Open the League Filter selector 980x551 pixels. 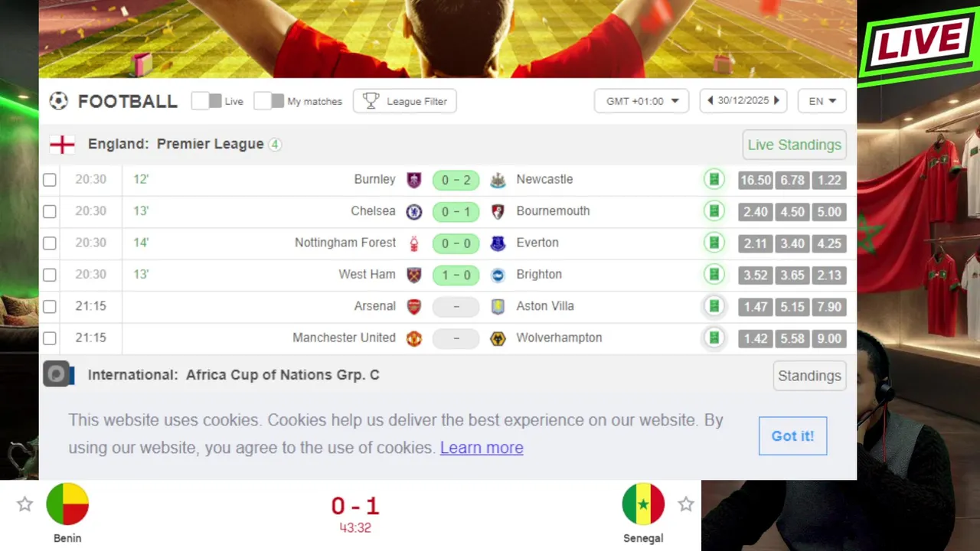(405, 101)
